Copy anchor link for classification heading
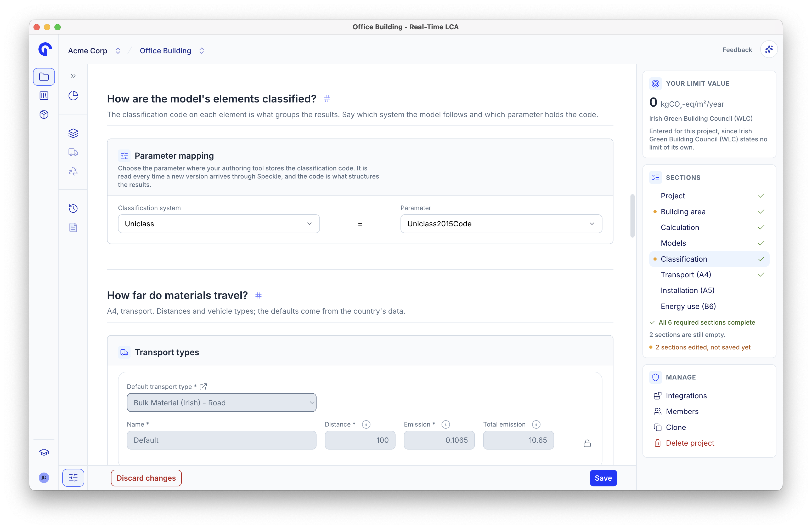Viewport: 812px width, 529px height. [x=327, y=99]
